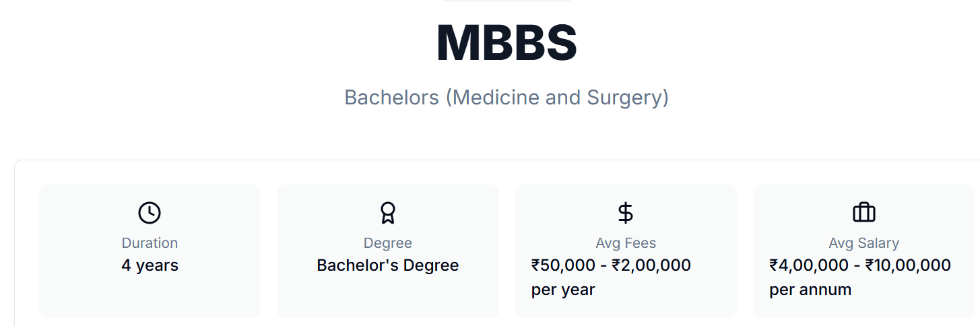
Task: Click the Bachelor's Degree value text
Action: tap(388, 265)
